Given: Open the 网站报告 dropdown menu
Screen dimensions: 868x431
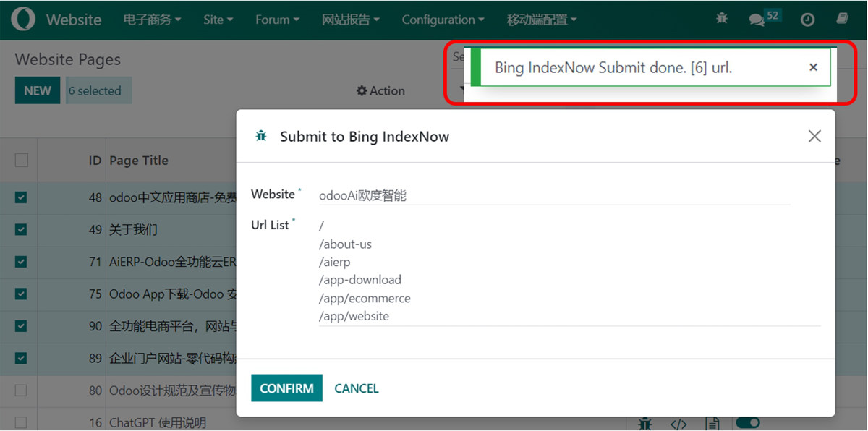Looking at the screenshot, I should click(351, 20).
